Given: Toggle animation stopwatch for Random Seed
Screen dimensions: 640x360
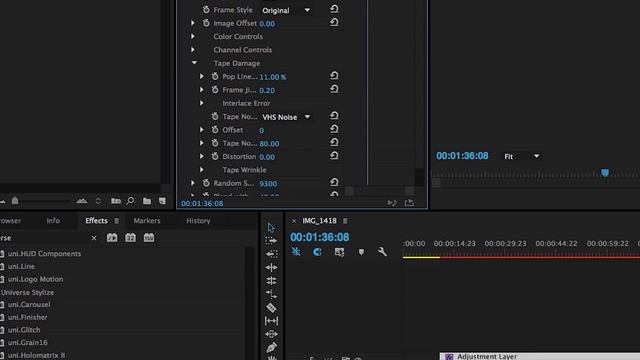Looking at the screenshot, I should coord(206,183).
